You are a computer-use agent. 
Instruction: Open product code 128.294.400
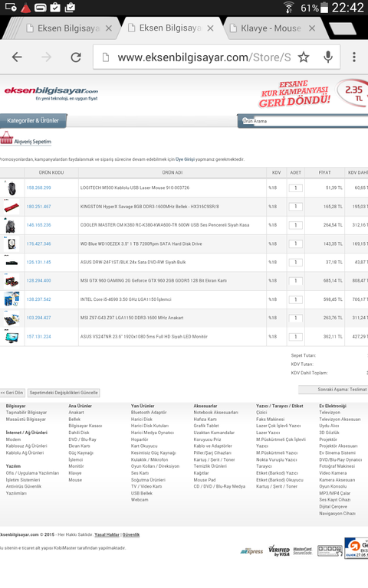coord(38,280)
